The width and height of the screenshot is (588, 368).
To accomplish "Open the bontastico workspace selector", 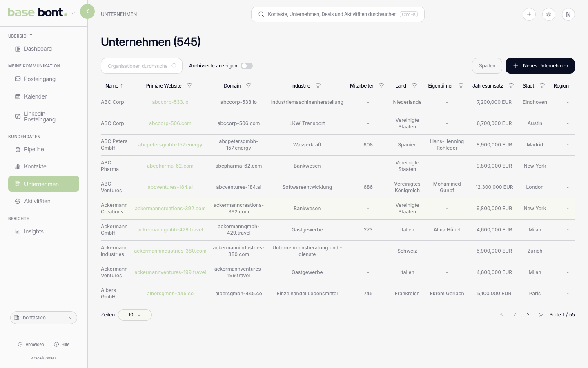I will [44, 318].
